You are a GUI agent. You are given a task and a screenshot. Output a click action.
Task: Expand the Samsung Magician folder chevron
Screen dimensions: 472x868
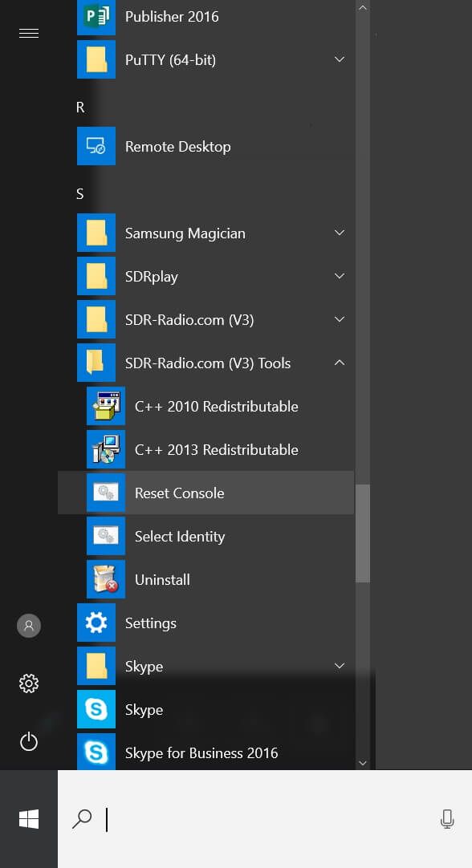[x=340, y=233]
